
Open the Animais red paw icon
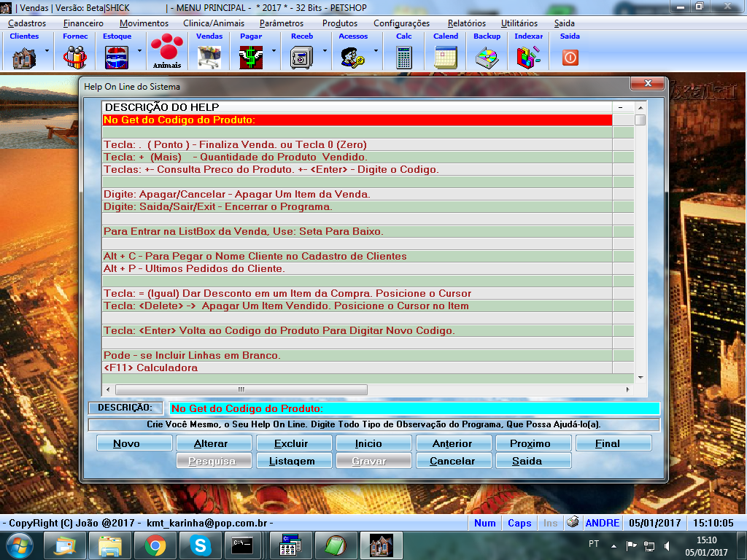pyautogui.click(x=167, y=51)
